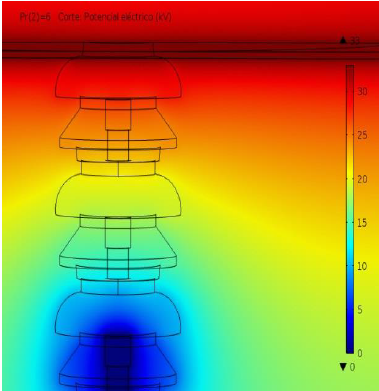Select the plot title Potencial eléctrico (kV)
379x391 pixels.
[128, 17]
